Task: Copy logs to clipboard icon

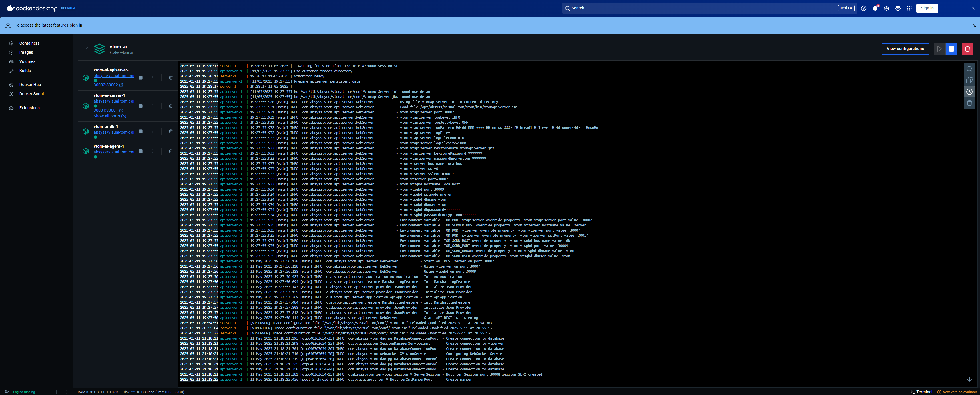Action: (x=969, y=81)
